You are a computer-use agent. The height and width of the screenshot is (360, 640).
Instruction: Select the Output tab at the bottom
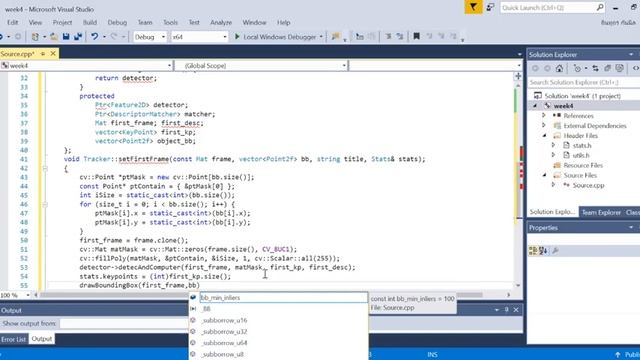(42, 339)
